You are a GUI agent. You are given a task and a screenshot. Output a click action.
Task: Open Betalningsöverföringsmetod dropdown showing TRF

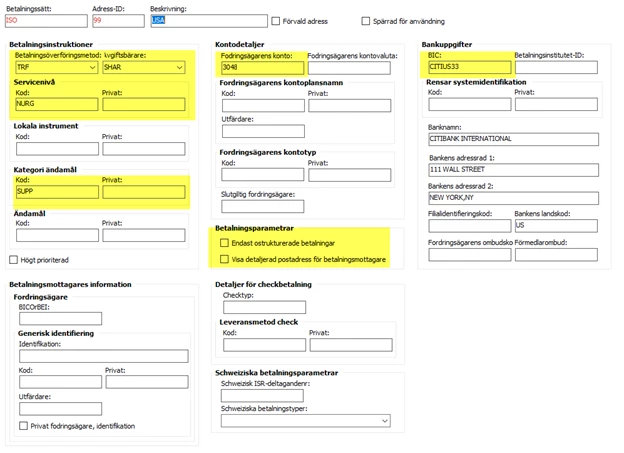pyautogui.click(x=57, y=67)
